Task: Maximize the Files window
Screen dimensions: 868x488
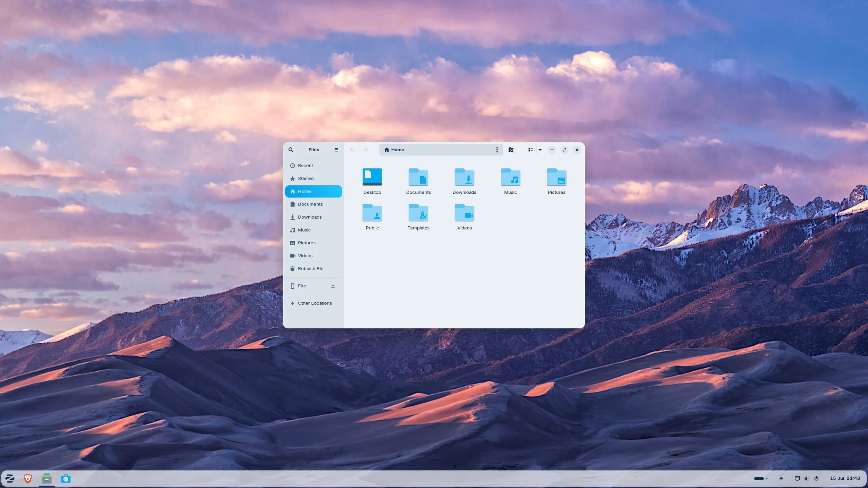Action: (x=564, y=150)
